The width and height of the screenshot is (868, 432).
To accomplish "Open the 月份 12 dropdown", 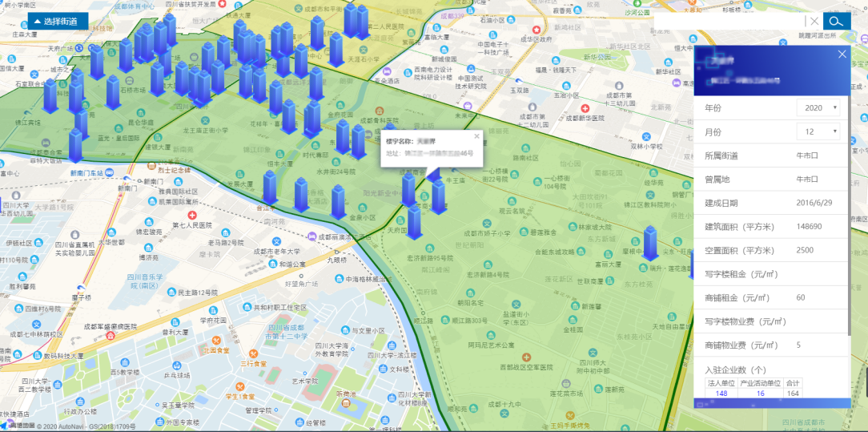I will click(x=818, y=131).
